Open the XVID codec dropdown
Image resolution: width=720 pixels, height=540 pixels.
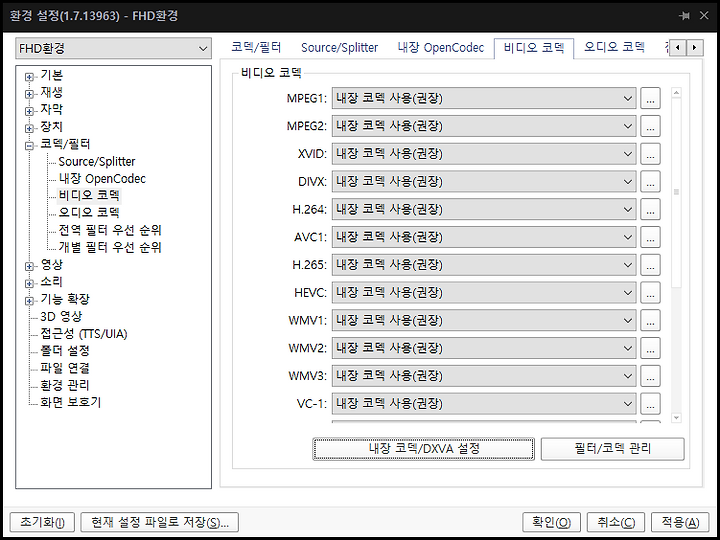[x=484, y=154]
